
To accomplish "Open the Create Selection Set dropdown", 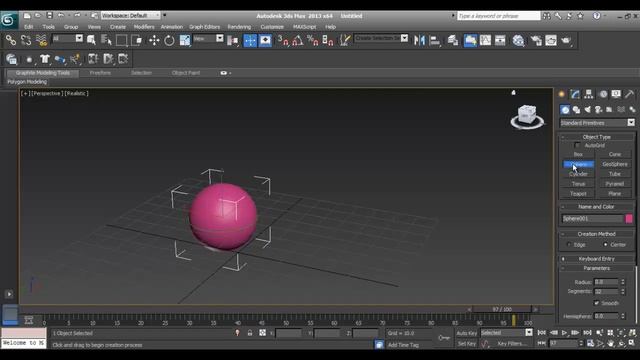I will pos(381,38).
